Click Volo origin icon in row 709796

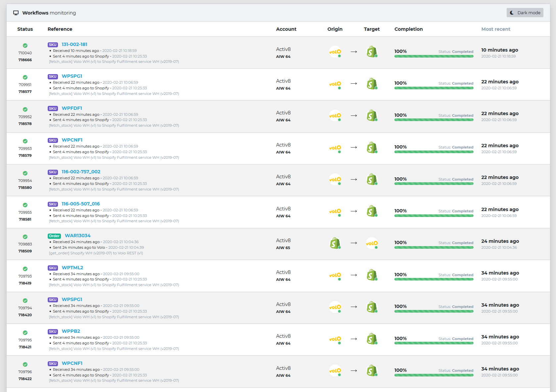(335, 370)
